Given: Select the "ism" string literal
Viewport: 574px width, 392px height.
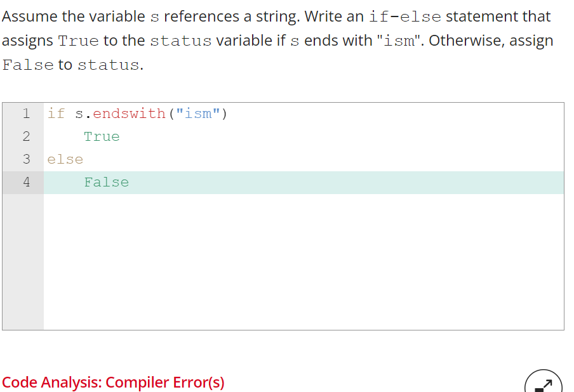Looking at the screenshot, I should (x=199, y=114).
